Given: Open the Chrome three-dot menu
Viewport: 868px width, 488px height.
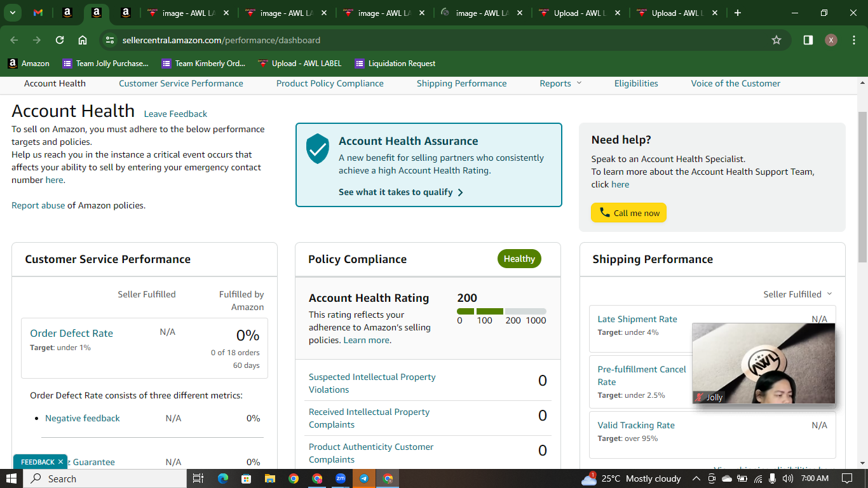Looking at the screenshot, I should click(853, 40).
